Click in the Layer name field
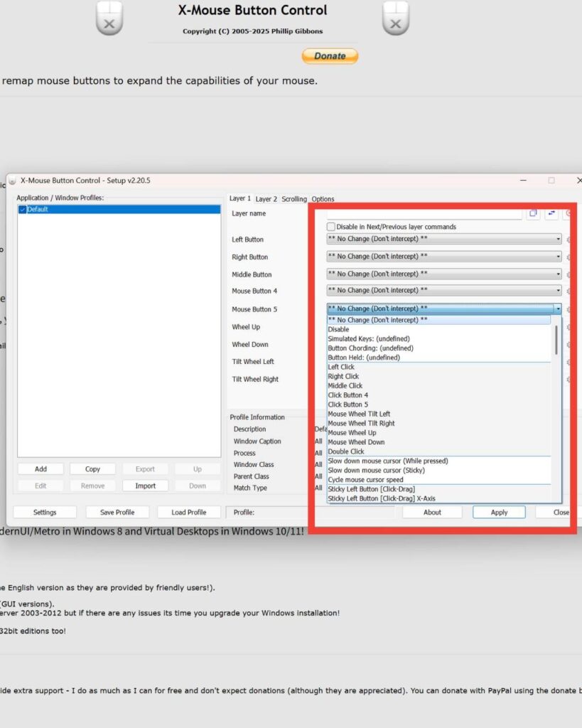 pos(424,213)
